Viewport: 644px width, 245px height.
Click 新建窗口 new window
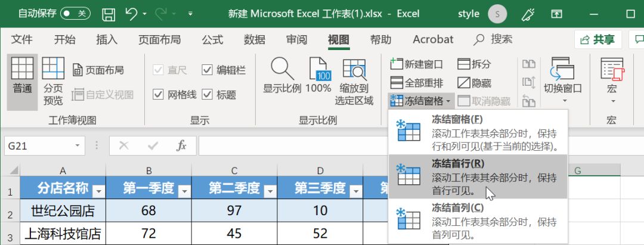[417, 64]
